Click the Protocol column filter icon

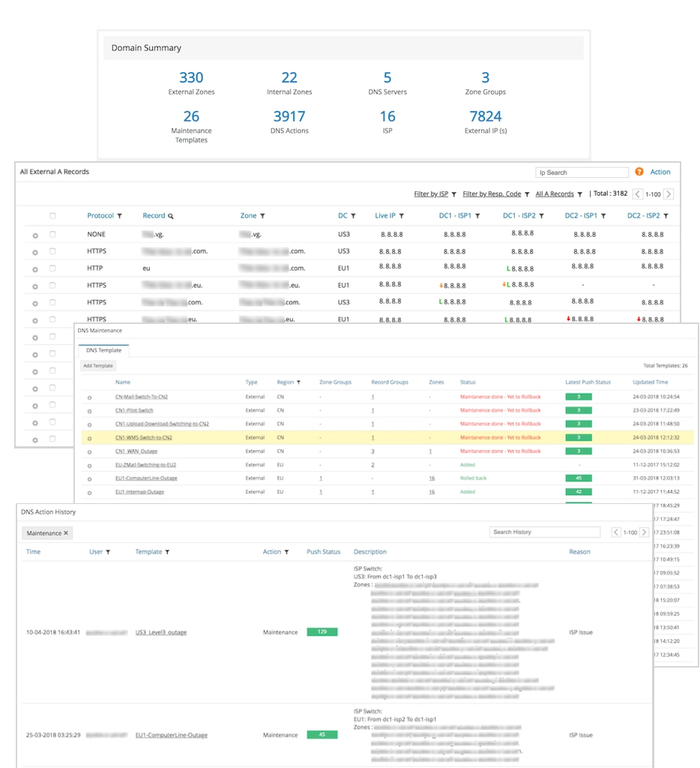coord(119,216)
